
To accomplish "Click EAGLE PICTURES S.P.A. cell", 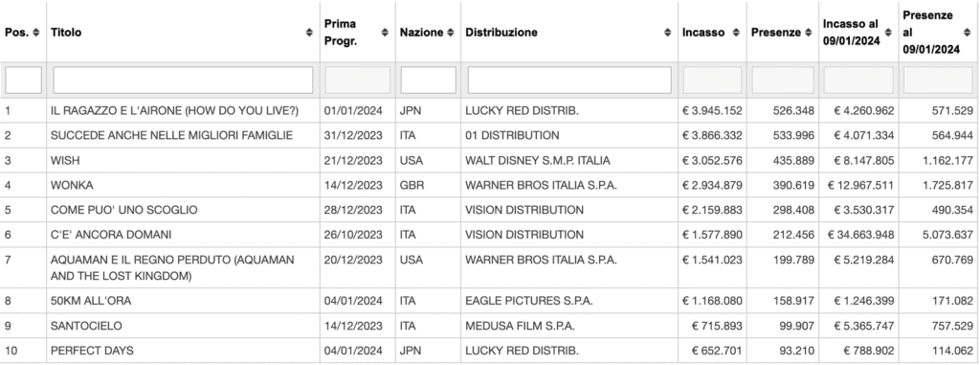I will point(528,301).
